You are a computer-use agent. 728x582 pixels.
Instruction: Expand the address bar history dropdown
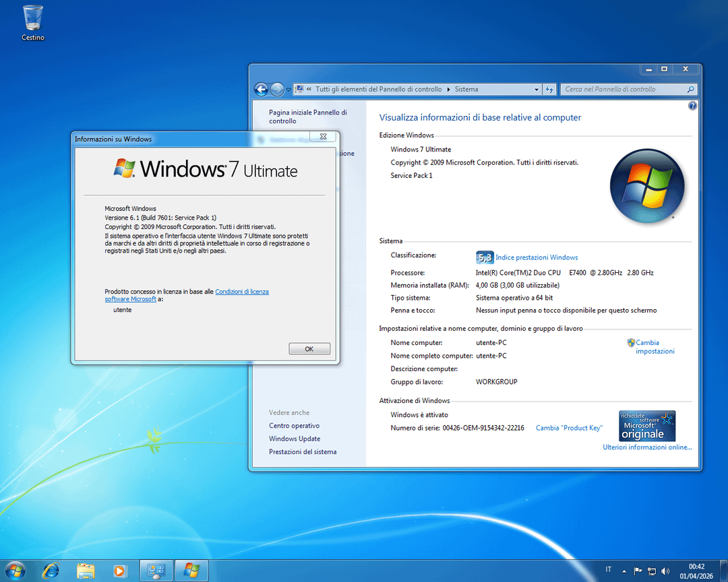[x=537, y=89]
